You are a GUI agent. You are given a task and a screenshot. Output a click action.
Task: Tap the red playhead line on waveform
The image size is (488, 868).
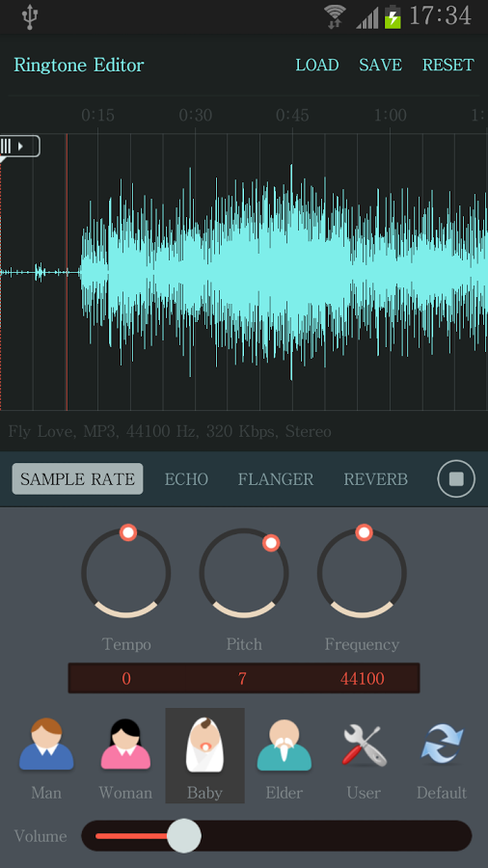pyautogui.click(x=67, y=271)
